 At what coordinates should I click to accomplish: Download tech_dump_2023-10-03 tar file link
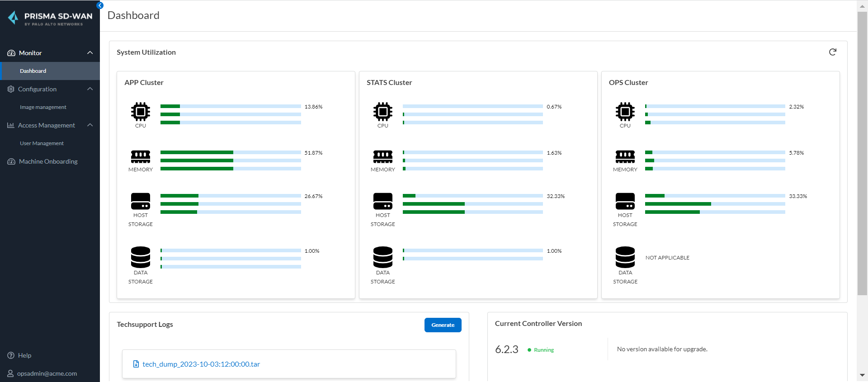201,364
